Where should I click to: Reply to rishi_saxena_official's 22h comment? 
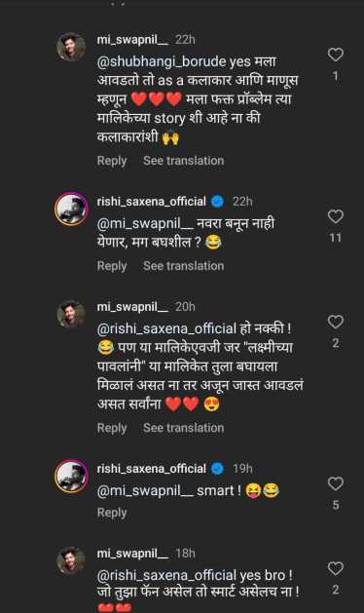pos(112,266)
